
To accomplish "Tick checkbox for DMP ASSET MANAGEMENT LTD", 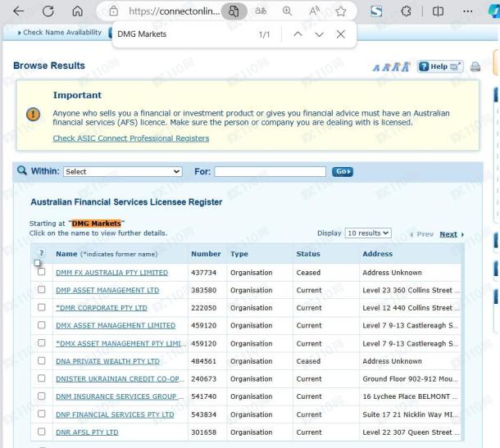I will point(42,290).
